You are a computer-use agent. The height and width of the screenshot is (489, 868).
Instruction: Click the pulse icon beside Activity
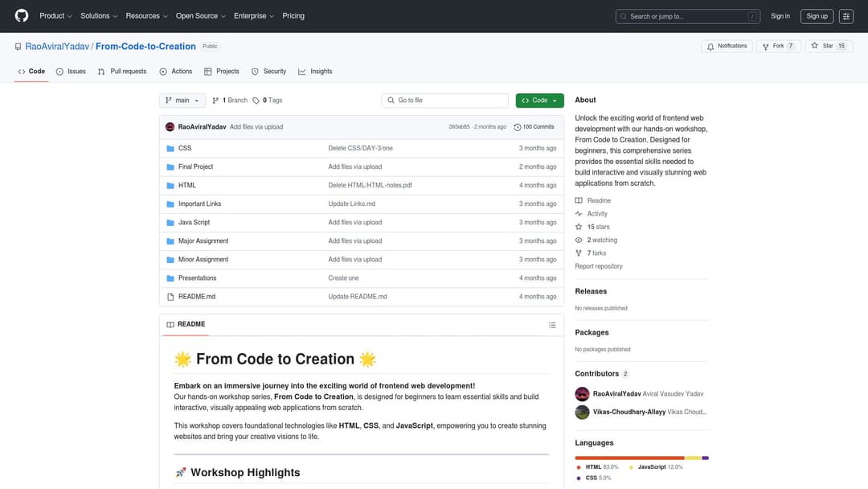[x=579, y=214]
